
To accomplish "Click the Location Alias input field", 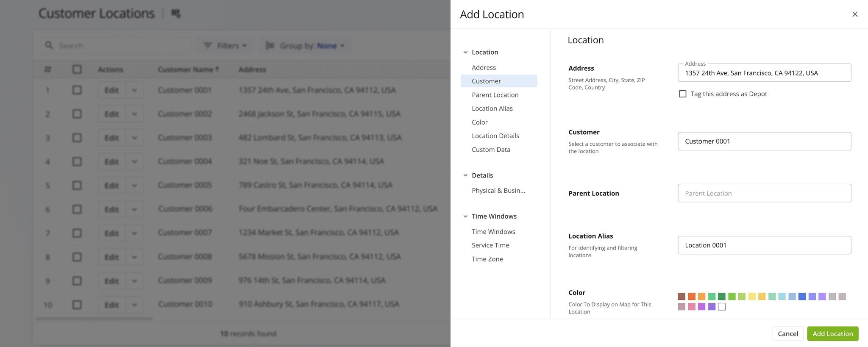I will click(764, 245).
